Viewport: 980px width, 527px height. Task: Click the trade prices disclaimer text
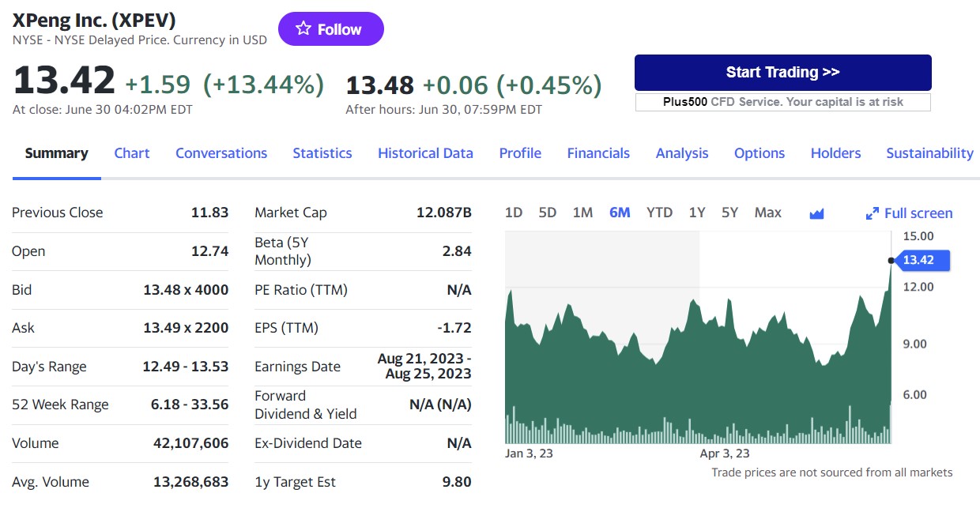832,472
